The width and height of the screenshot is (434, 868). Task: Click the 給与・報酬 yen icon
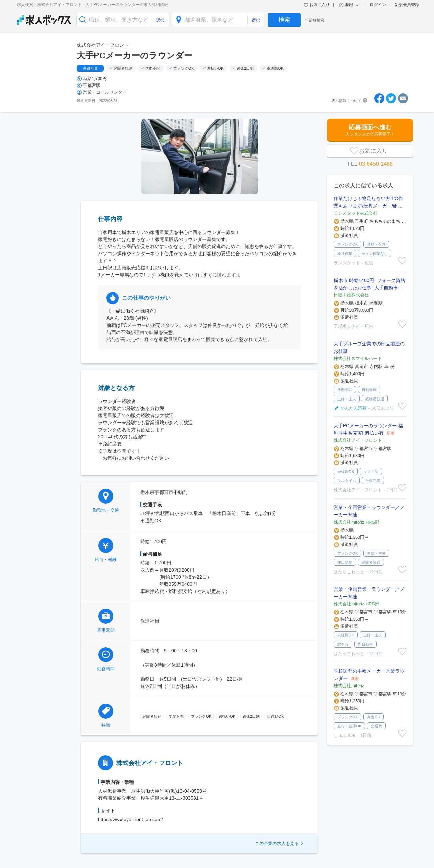pos(106,546)
